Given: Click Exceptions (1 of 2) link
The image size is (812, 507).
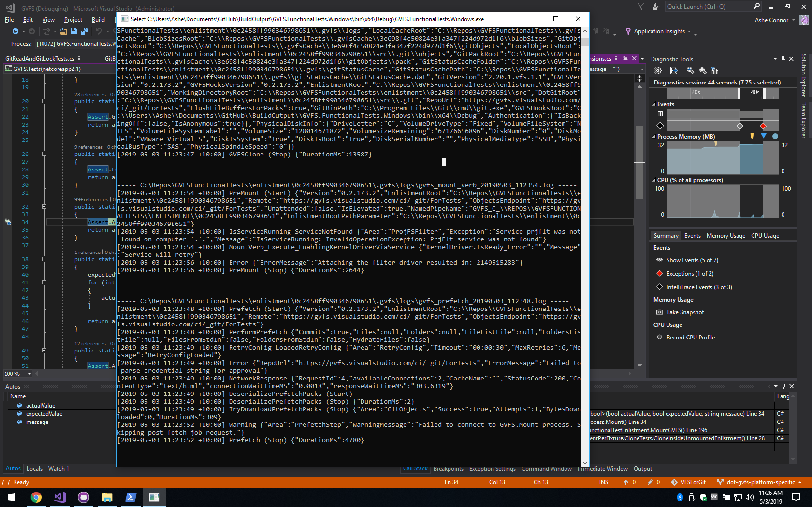Looking at the screenshot, I should tap(689, 274).
